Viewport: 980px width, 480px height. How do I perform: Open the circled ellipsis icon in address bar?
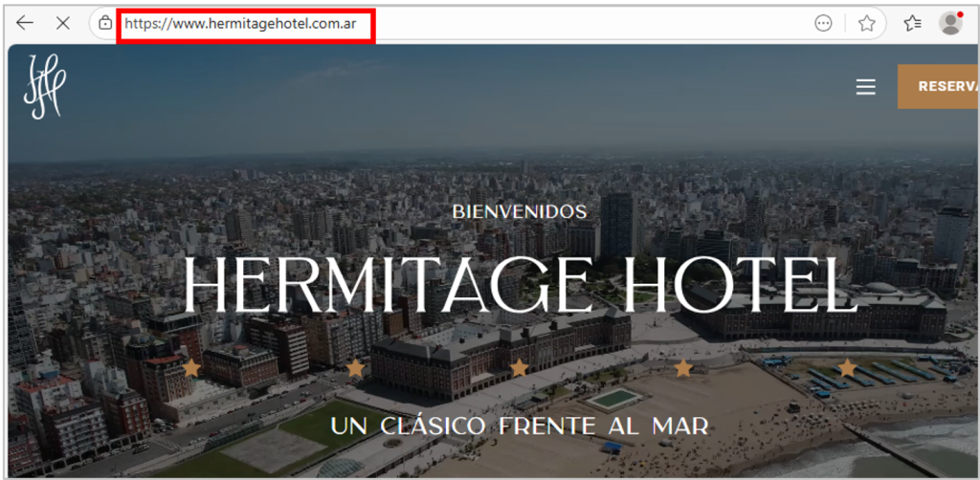click(x=823, y=24)
